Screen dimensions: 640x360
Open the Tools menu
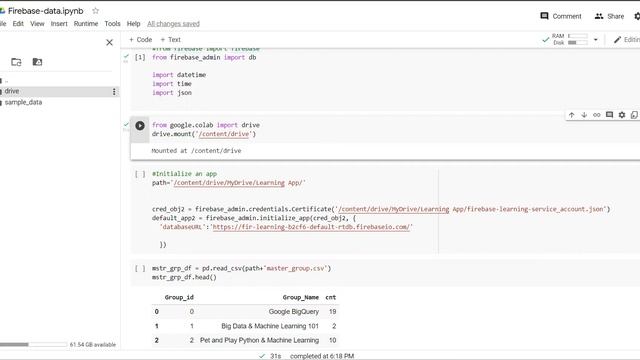(x=112, y=24)
